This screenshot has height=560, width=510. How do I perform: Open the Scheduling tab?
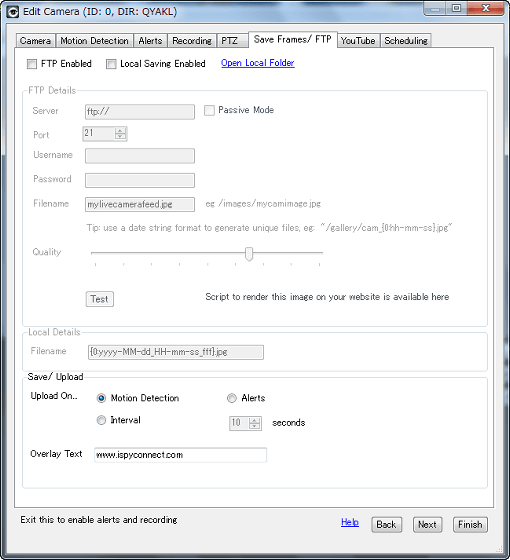pos(406,41)
